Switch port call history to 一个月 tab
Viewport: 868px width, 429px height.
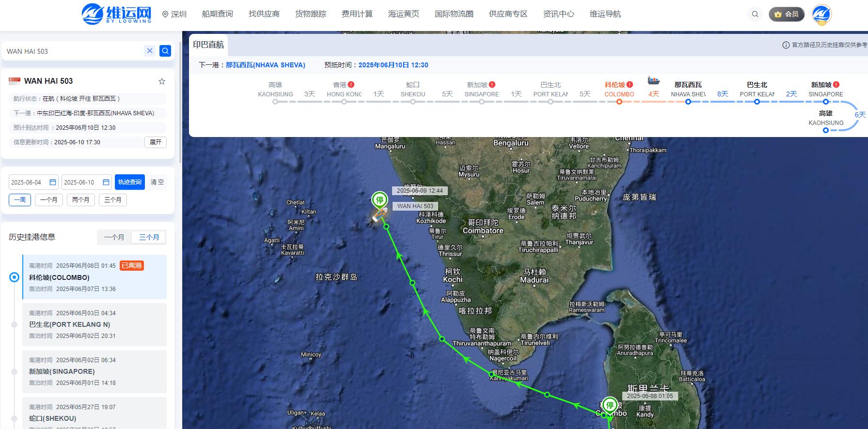pos(114,237)
